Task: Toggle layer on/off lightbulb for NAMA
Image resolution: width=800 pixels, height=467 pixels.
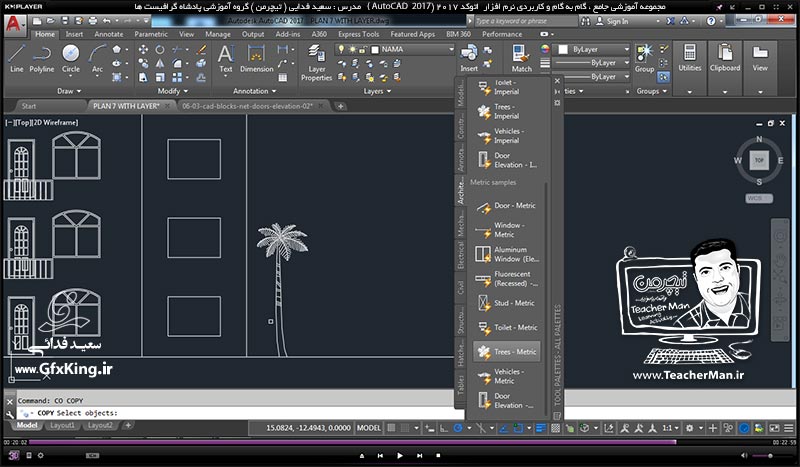Action: pyautogui.click(x=341, y=50)
